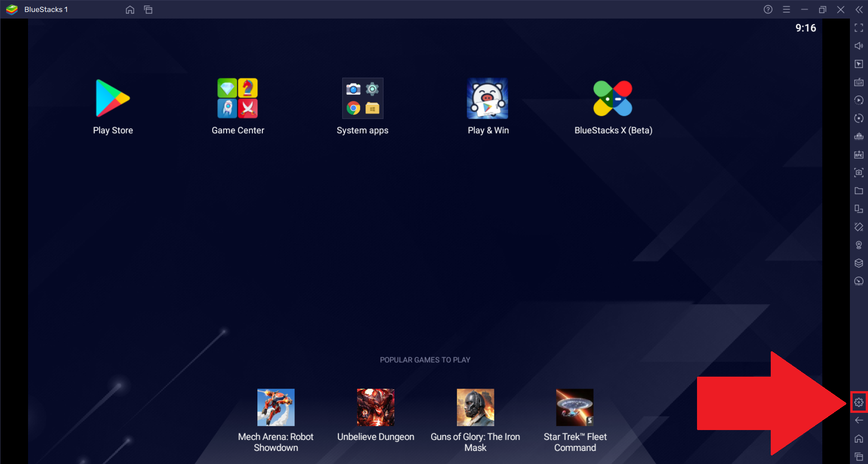The height and width of the screenshot is (464, 868).
Task: Open the Install APK tool
Action: [x=859, y=154]
